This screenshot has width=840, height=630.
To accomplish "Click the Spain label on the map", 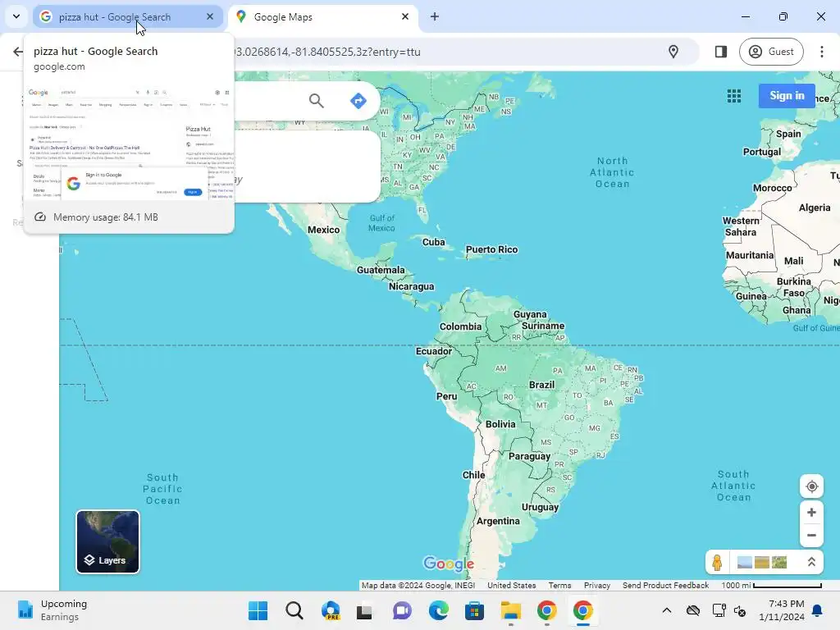I will pos(788,134).
